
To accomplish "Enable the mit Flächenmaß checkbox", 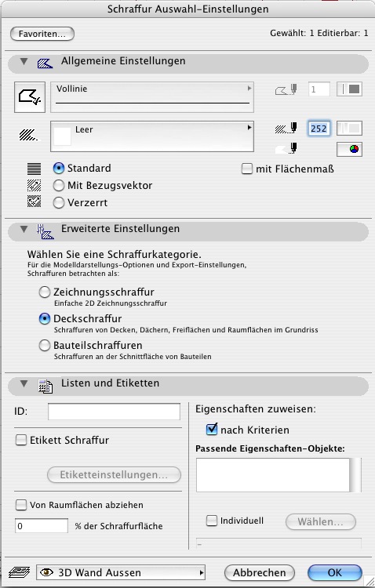I will pyautogui.click(x=247, y=169).
